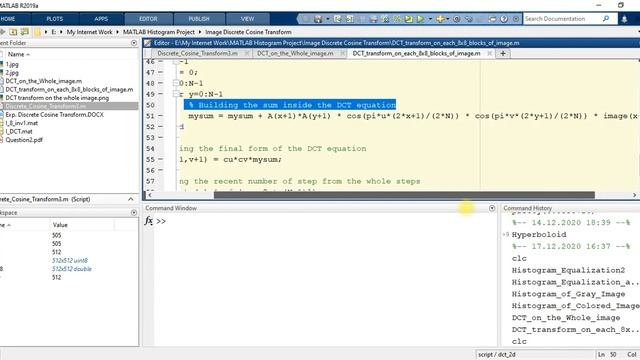The width and height of the screenshot is (640, 360).
Task: Select 'Histogram_of_Gray_Image' in Command History
Action: 568,294
